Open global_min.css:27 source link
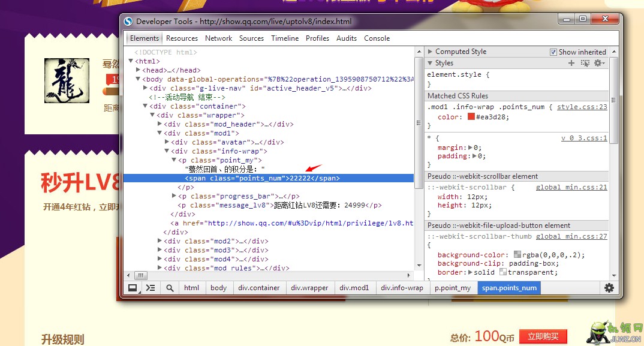Viewport: 644px width, 346px height. pyautogui.click(x=571, y=237)
